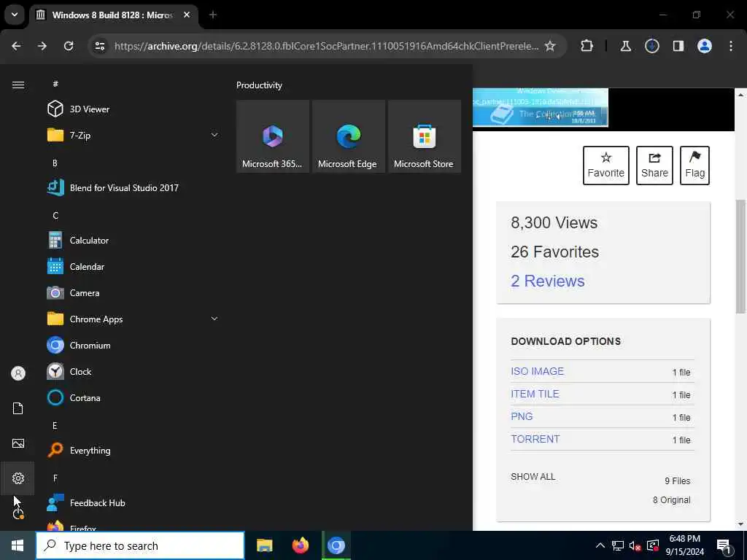This screenshot has height=560, width=747.
Task: Expand the Chrome Apps folder chevron
Action: pos(214,319)
